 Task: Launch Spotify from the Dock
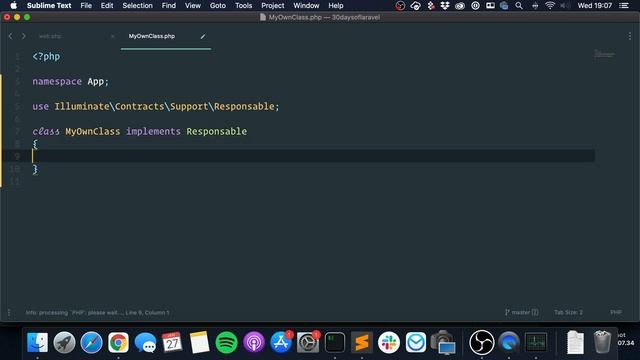(x=227, y=342)
